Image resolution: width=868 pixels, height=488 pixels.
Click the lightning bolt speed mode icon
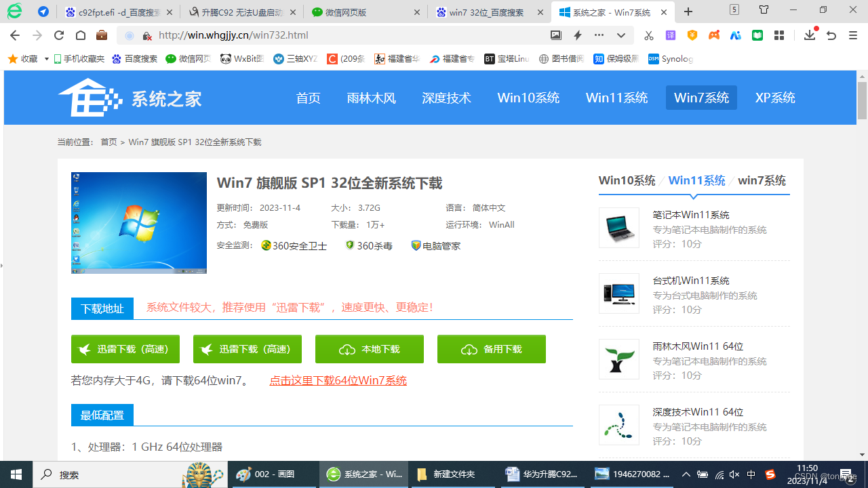coord(578,35)
